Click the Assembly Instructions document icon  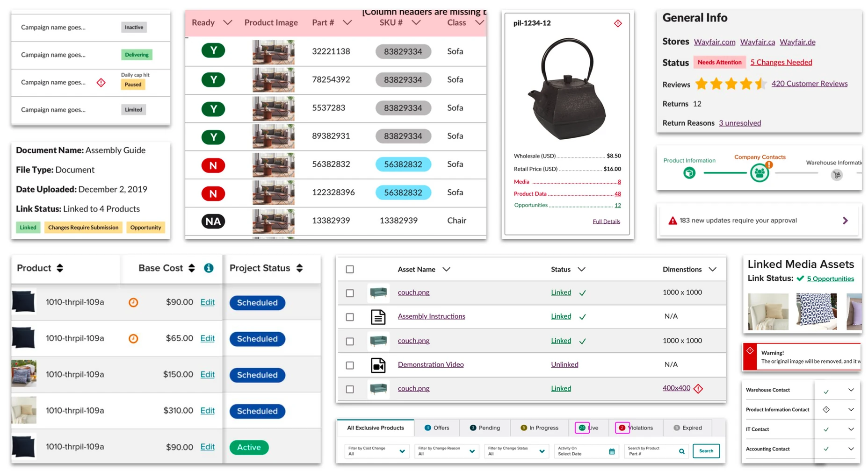click(x=378, y=317)
